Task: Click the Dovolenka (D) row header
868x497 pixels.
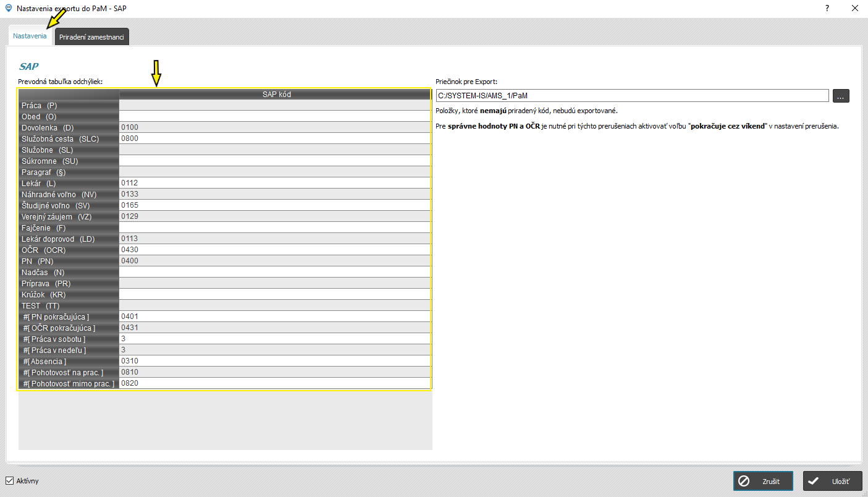Action: 69,127
